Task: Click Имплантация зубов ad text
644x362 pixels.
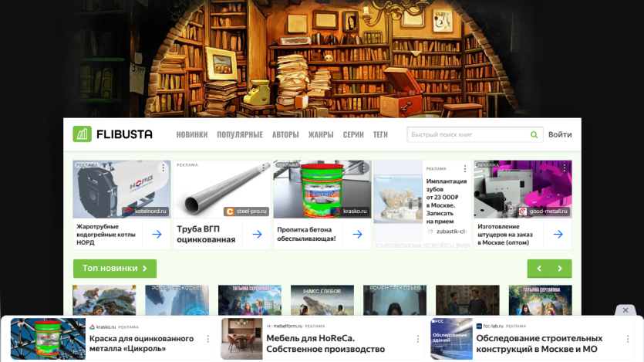Action: pyautogui.click(x=447, y=201)
